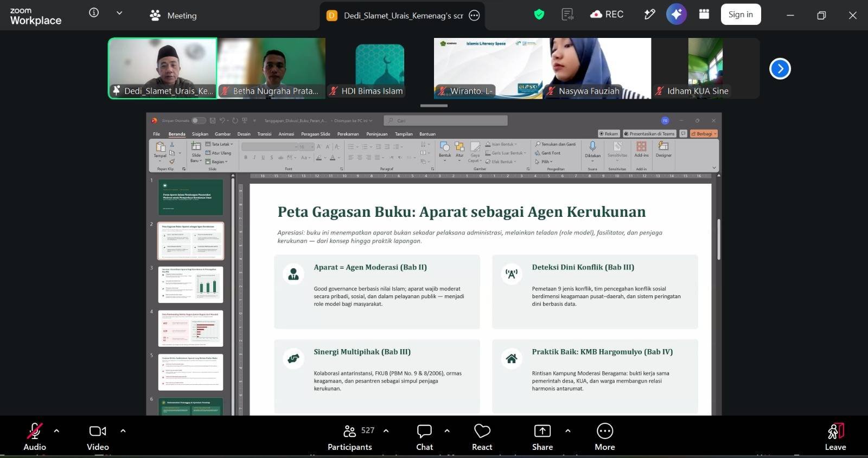
Task: Click the PowerPoint save disk icon
Action: 213,120
